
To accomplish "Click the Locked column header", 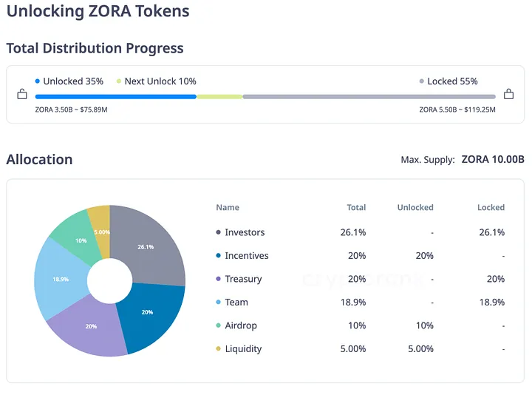I will coord(491,208).
